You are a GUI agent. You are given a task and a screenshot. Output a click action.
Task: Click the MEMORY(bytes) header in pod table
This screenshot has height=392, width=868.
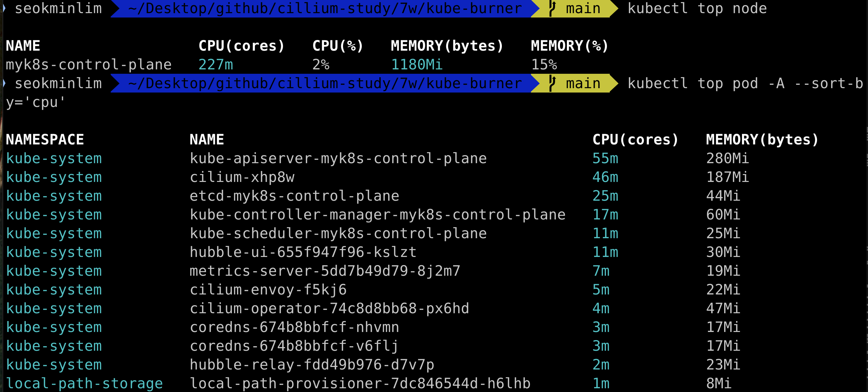[x=762, y=139]
